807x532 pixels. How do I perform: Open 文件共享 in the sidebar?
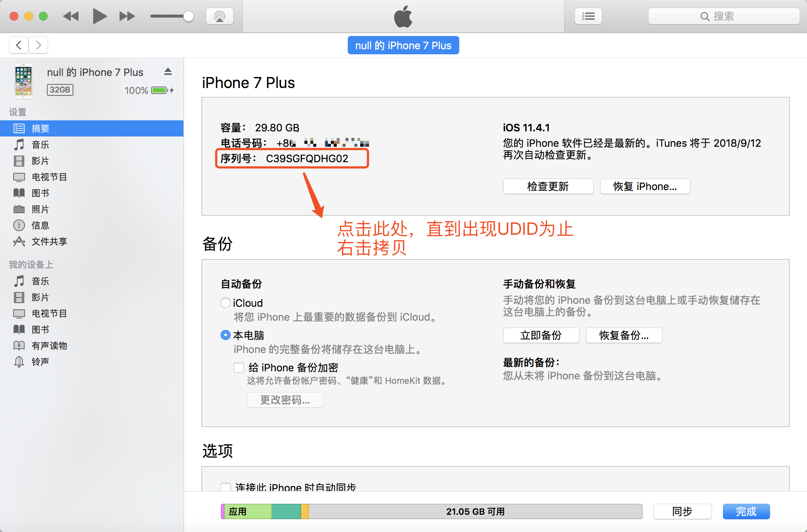[49, 241]
